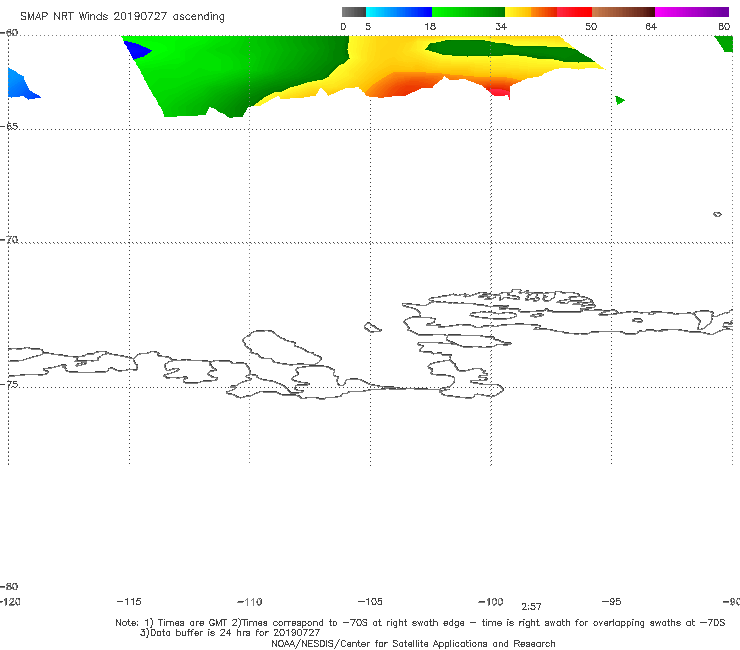
Task: Click the 2:57 swath time label
Action: (531, 607)
